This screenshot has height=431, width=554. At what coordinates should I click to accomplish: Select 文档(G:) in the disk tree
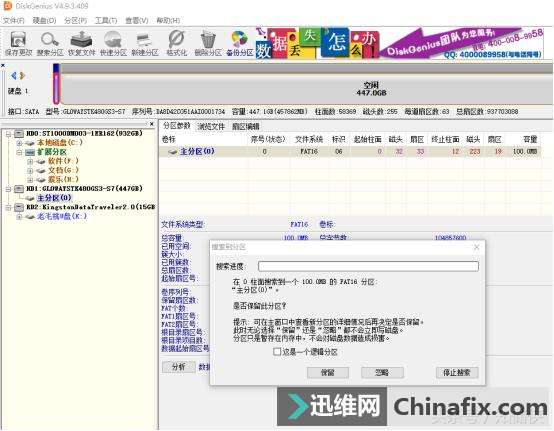[x=63, y=170]
